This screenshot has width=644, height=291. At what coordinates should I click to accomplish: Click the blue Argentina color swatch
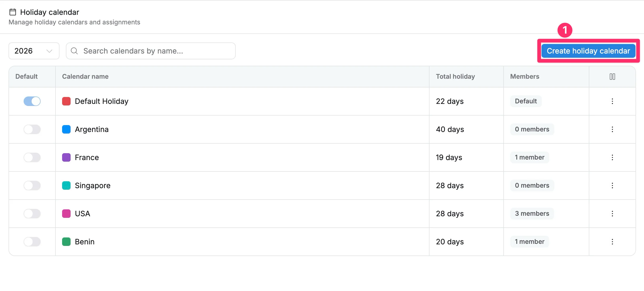point(66,129)
